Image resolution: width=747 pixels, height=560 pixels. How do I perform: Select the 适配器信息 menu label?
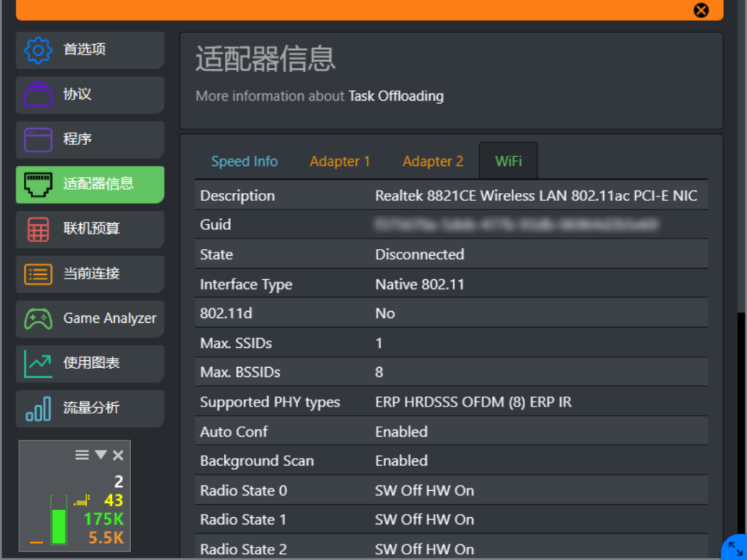[x=98, y=184]
